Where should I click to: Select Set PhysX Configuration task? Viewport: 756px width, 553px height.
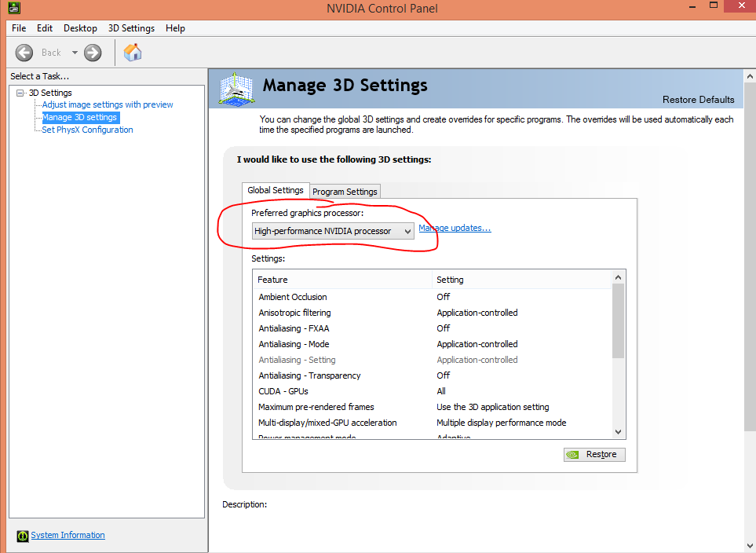[x=87, y=130]
